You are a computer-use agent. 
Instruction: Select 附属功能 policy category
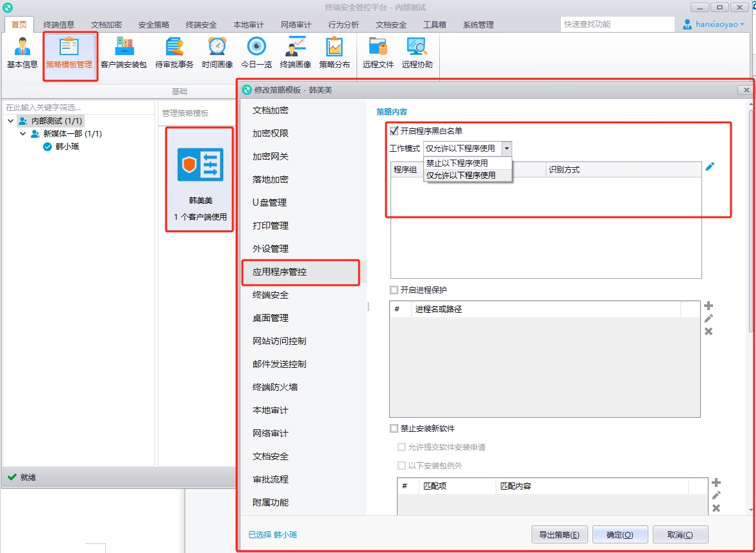point(304,502)
